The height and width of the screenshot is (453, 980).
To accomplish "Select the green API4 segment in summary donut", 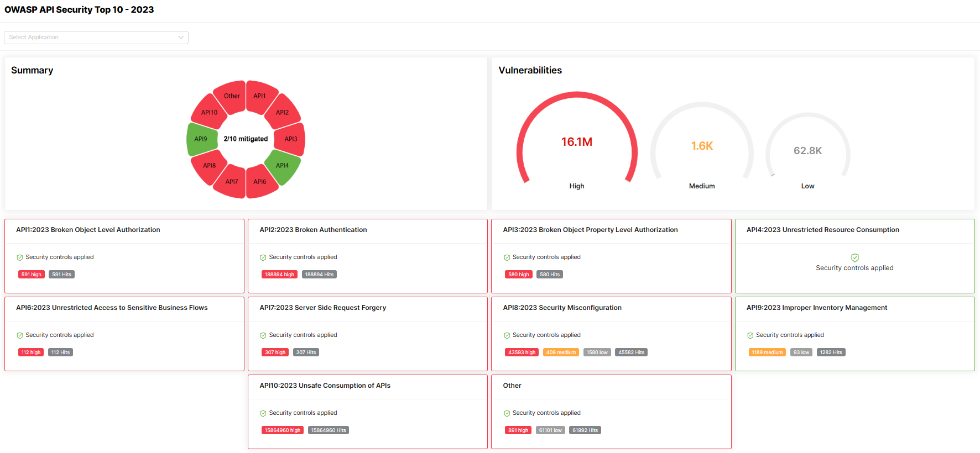I will (x=283, y=165).
